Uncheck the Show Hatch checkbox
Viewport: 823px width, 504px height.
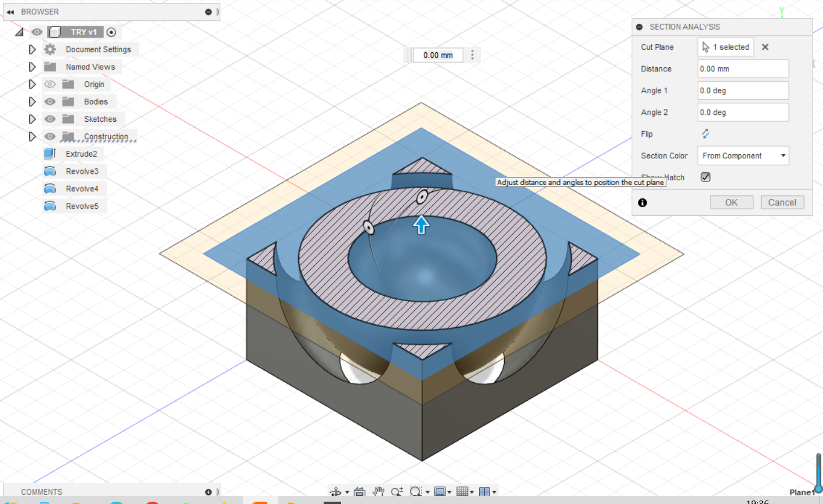(705, 177)
